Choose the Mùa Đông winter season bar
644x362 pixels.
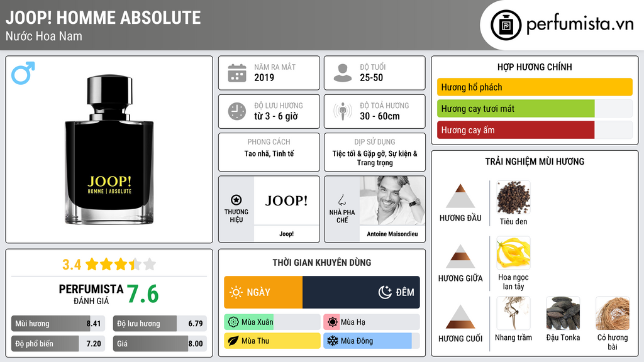point(372,341)
